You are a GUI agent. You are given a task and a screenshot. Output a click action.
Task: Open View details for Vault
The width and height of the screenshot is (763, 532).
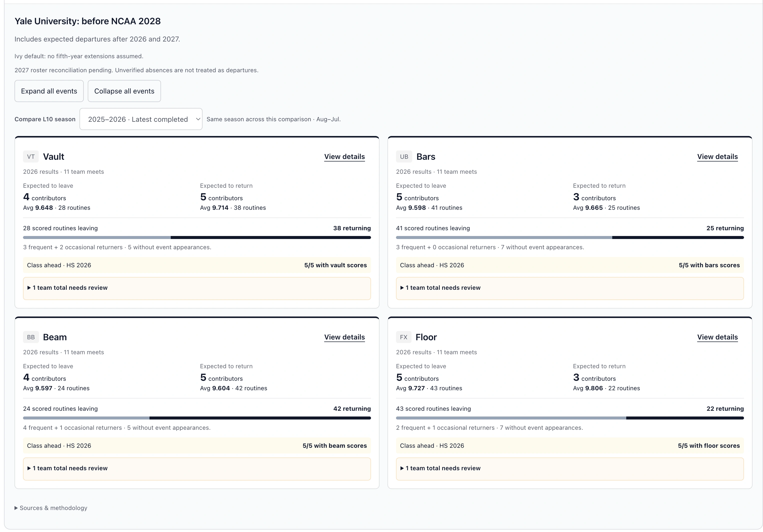344,156
